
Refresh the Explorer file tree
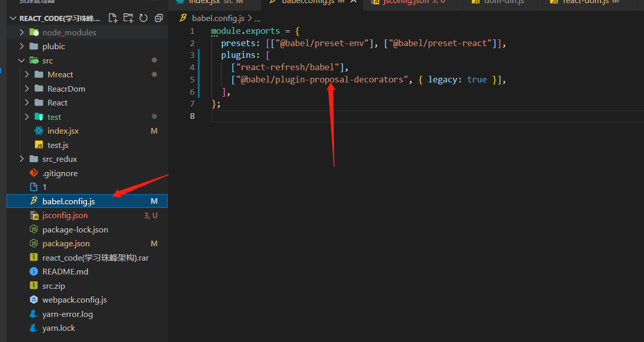[x=143, y=17]
